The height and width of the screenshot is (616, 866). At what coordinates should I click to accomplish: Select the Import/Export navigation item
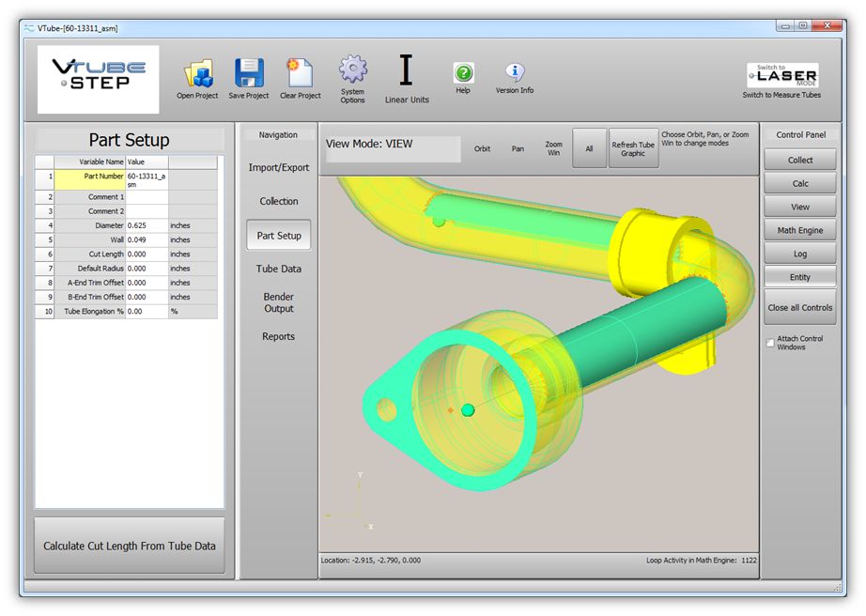click(x=279, y=168)
